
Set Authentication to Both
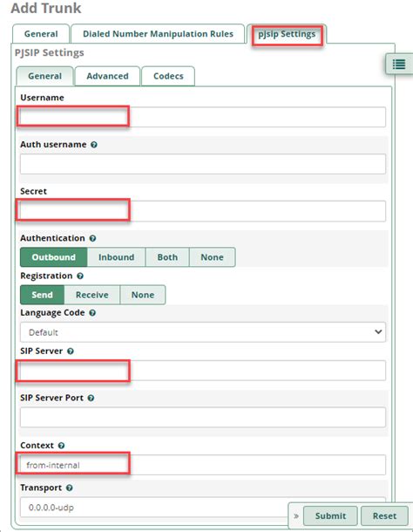point(167,257)
